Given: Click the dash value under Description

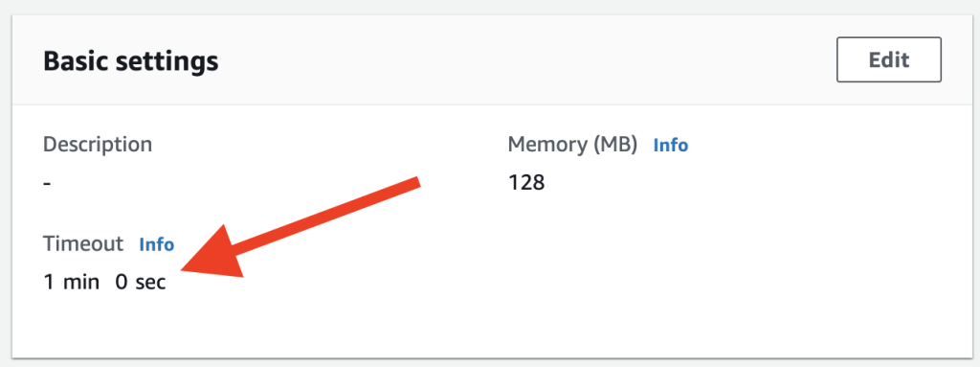Looking at the screenshot, I should coord(48,184).
